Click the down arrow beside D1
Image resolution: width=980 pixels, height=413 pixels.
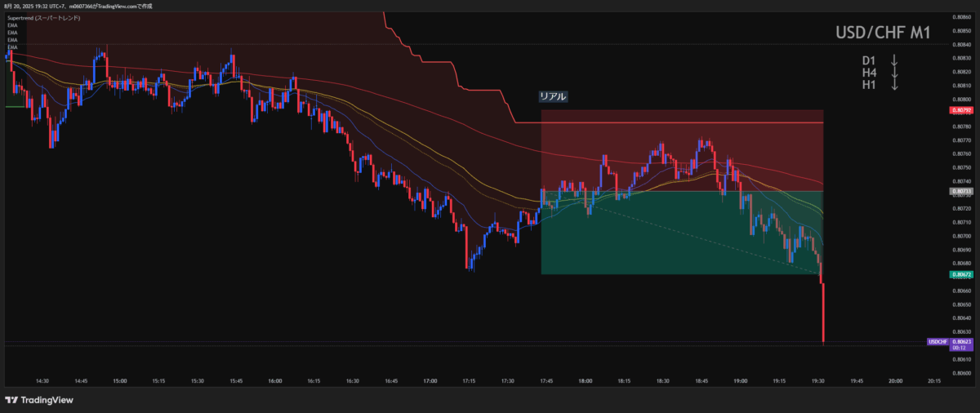[x=894, y=60]
